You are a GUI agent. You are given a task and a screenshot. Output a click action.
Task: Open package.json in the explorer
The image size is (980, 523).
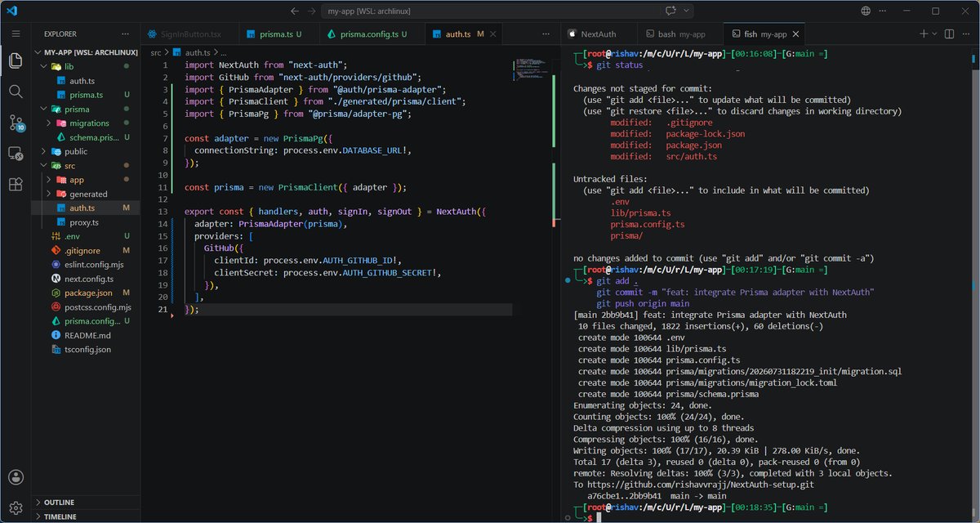86,293
